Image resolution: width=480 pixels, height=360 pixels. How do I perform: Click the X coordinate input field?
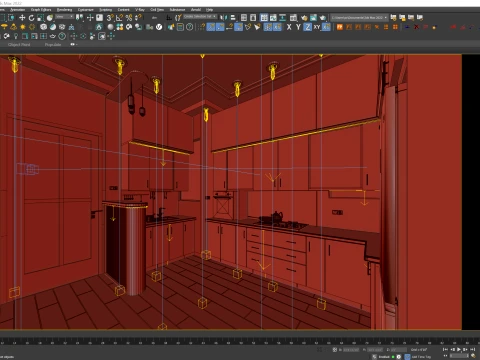tap(351, 350)
